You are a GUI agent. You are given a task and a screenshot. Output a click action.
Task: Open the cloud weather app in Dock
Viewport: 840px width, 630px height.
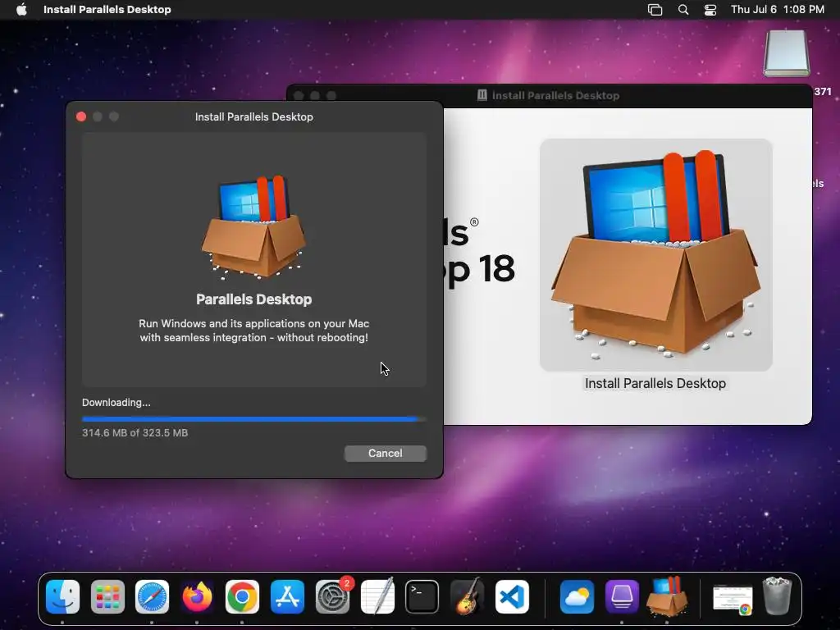(x=577, y=597)
